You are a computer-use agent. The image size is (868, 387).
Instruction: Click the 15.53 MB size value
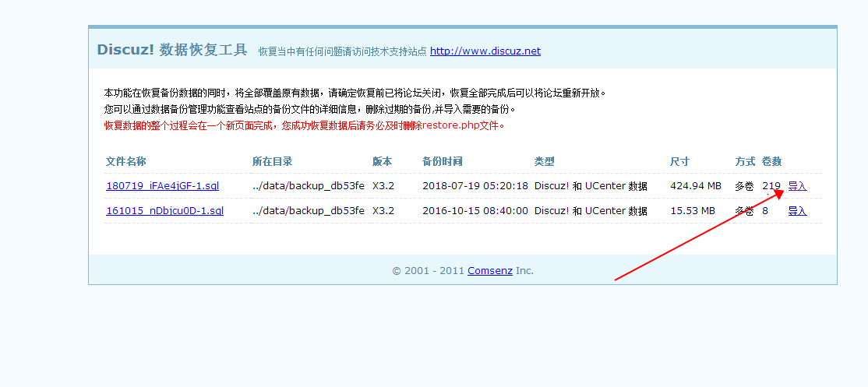click(692, 211)
